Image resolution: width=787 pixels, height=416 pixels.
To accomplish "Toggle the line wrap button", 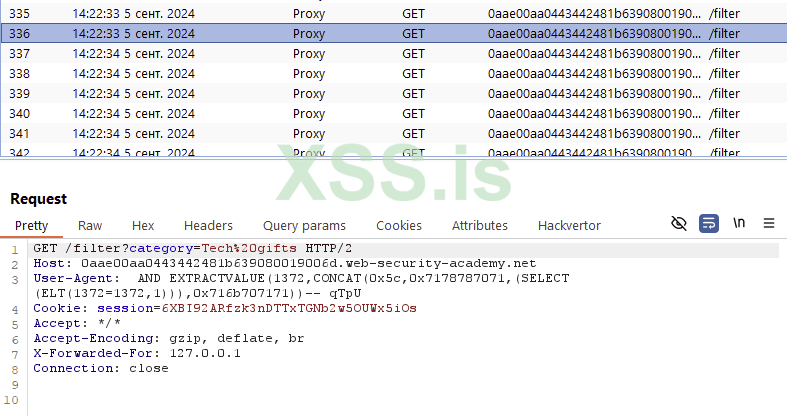I will pos(709,223).
